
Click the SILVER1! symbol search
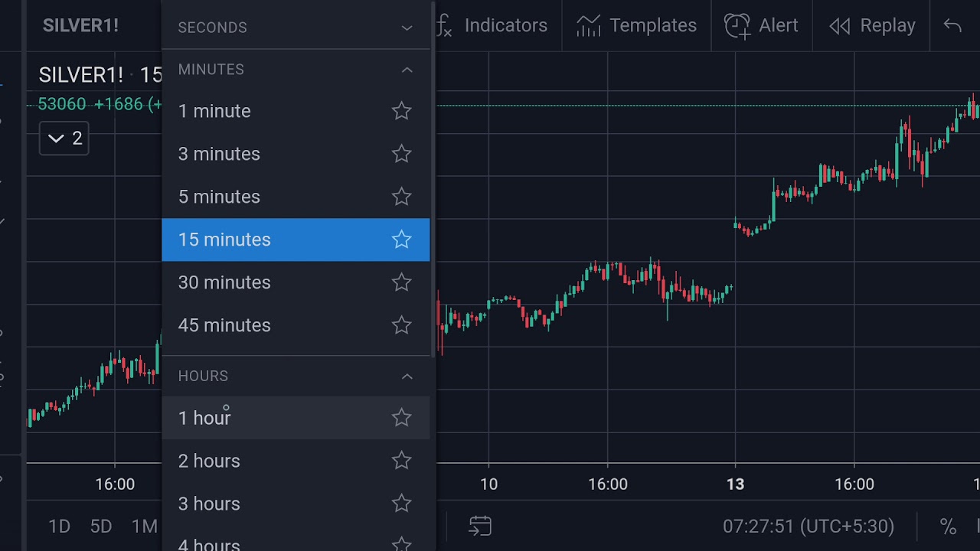tap(80, 25)
